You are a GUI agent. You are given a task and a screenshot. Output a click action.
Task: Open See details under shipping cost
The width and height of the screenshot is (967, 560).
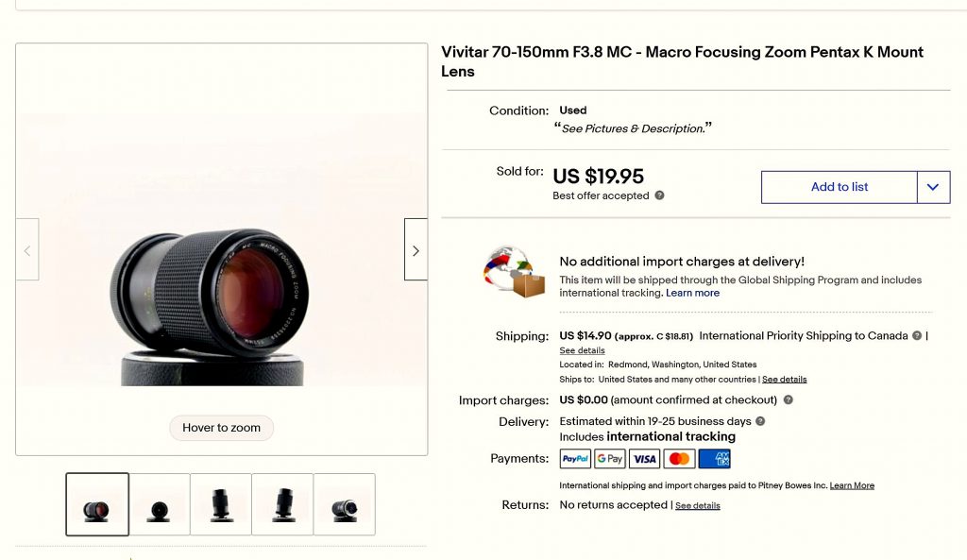(x=582, y=350)
